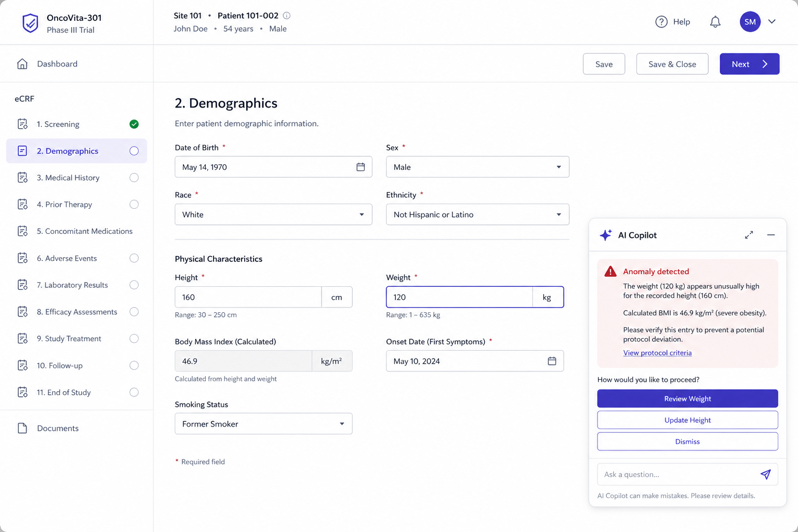Screen dimensions: 798x532
Task: Click the Demographics status circle
Action: coord(134,151)
